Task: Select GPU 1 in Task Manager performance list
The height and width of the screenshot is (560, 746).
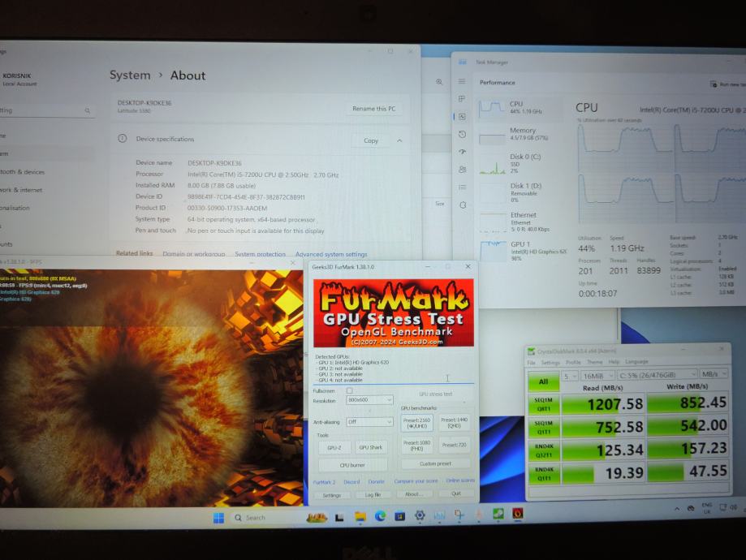Action: [522, 250]
